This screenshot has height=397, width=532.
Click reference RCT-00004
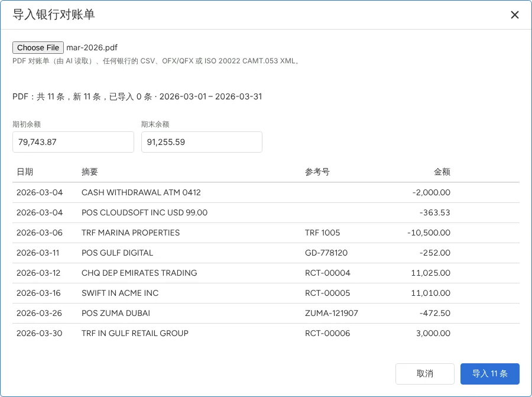tap(327, 273)
